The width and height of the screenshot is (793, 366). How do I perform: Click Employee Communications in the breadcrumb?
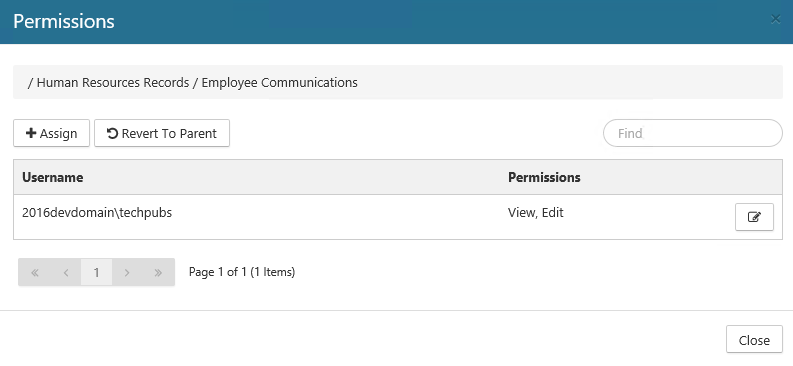(280, 82)
